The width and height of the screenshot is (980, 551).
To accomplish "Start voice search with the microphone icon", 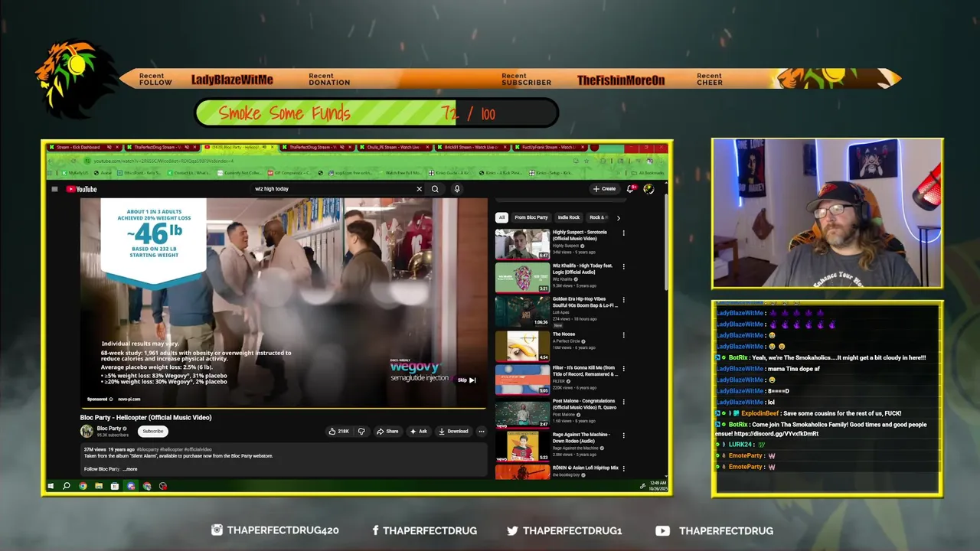I will tap(457, 189).
